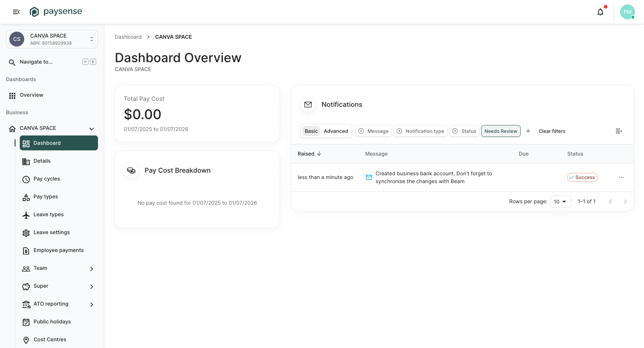644x348 pixels.
Task: Add the Status filter
Action: click(464, 131)
